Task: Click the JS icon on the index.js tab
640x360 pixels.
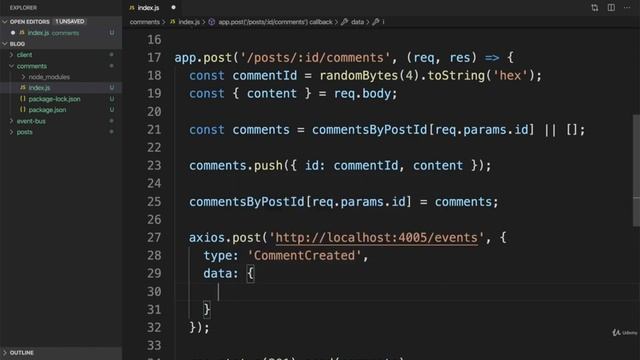Action: [132, 8]
